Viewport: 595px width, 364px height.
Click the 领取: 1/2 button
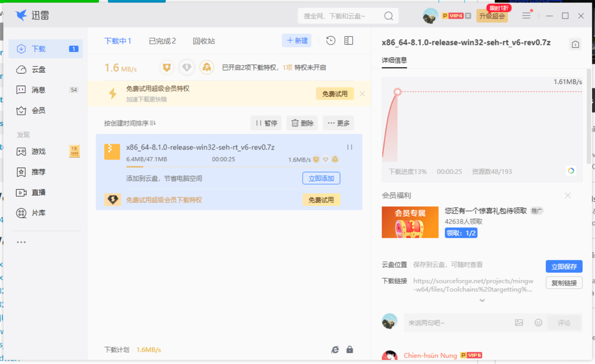[x=461, y=233]
